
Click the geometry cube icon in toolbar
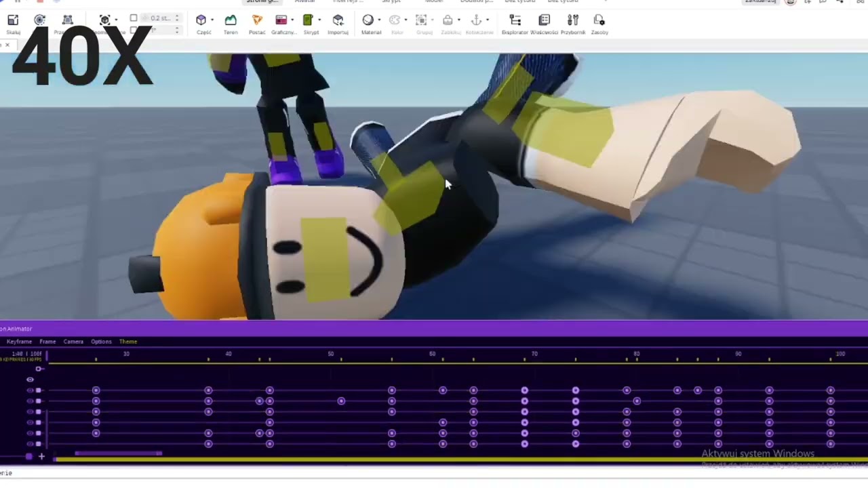[104, 20]
